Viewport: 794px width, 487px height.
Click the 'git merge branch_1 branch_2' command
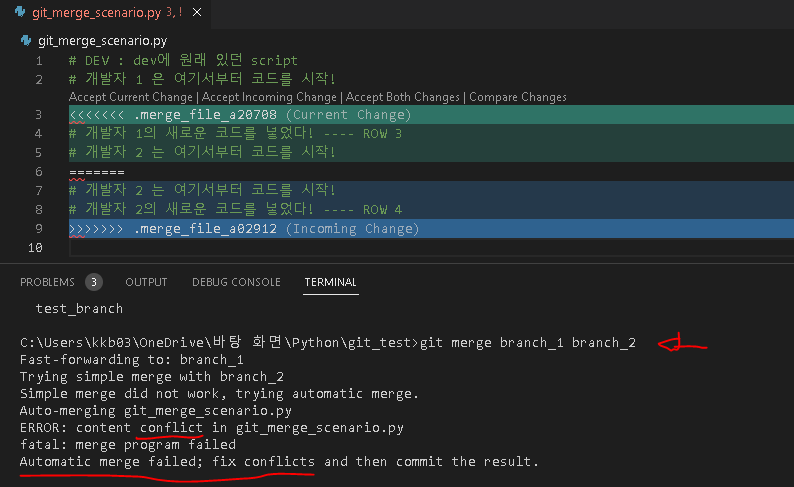tap(528, 343)
